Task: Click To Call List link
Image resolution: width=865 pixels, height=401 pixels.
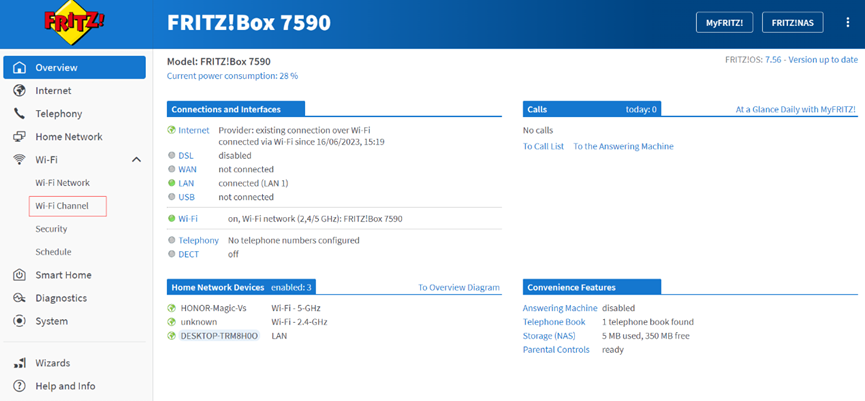Action: point(543,146)
